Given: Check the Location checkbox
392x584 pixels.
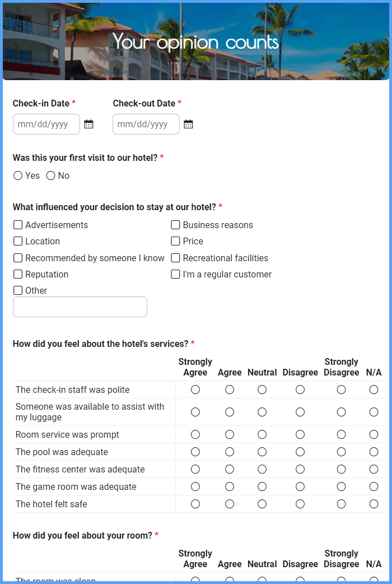Looking at the screenshot, I should click(18, 242).
